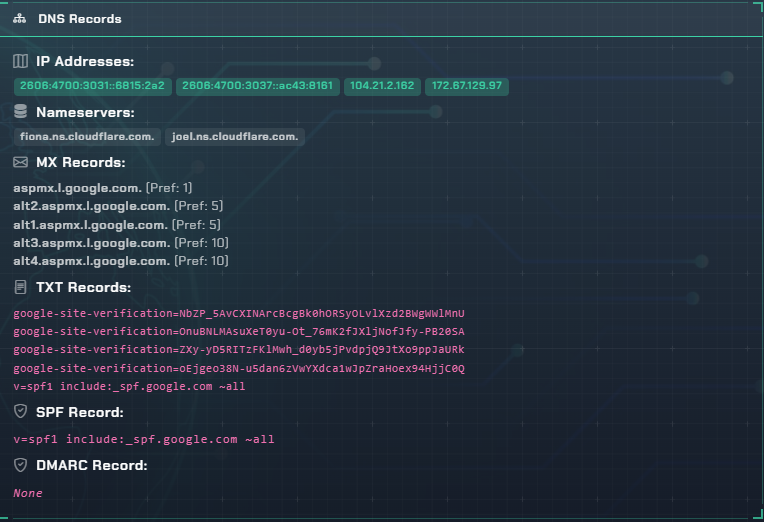The width and height of the screenshot is (764, 522).
Task: Click the 104.21.2.162 IP address badge
Action: point(381,86)
